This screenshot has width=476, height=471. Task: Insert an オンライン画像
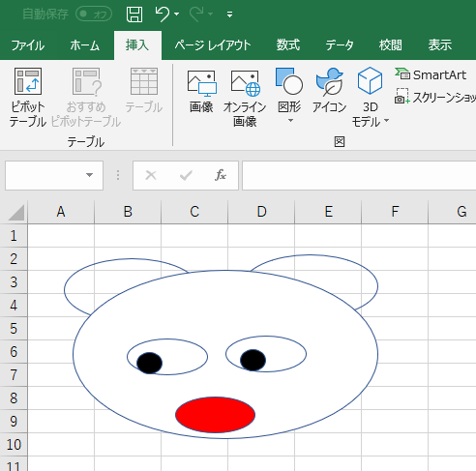point(245,98)
